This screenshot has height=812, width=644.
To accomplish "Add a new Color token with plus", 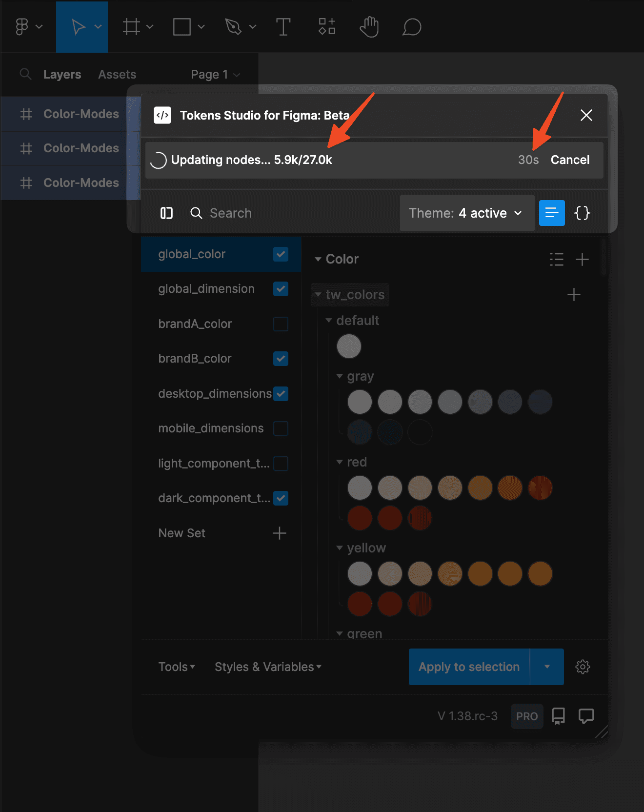I will pyautogui.click(x=582, y=259).
